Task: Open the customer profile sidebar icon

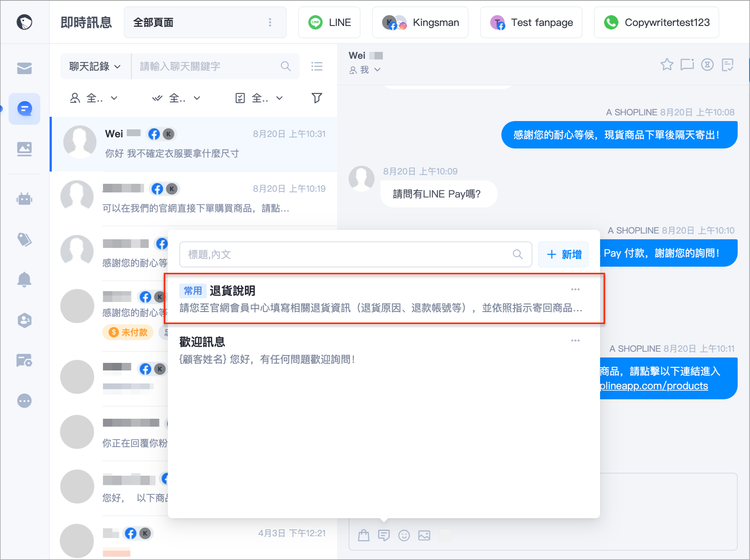Action: [24, 320]
